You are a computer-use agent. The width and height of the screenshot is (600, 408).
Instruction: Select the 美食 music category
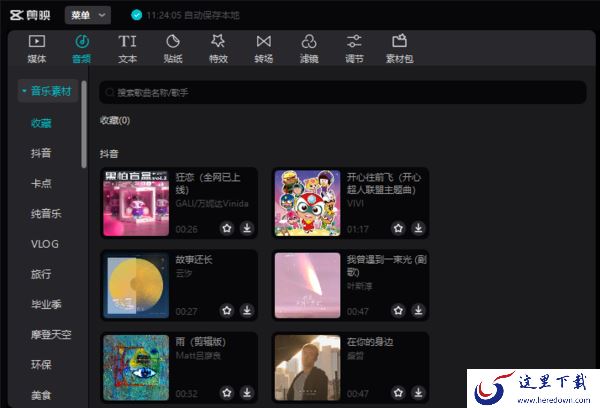click(x=41, y=395)
